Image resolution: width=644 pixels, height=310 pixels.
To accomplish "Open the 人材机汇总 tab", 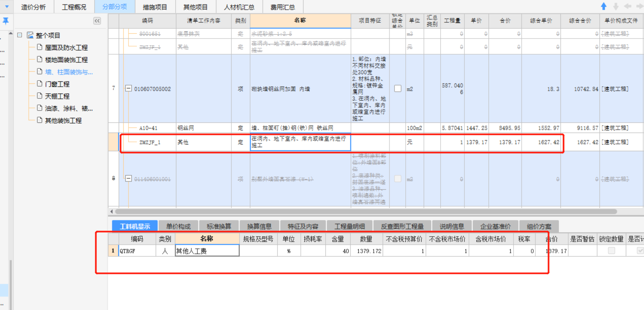I will 239,7.
